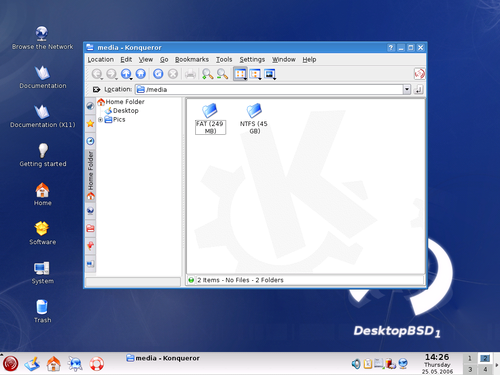Click the Go button beside location field
Image resolution: width=500 pixels, height=375 pixels.
point(419,89)
